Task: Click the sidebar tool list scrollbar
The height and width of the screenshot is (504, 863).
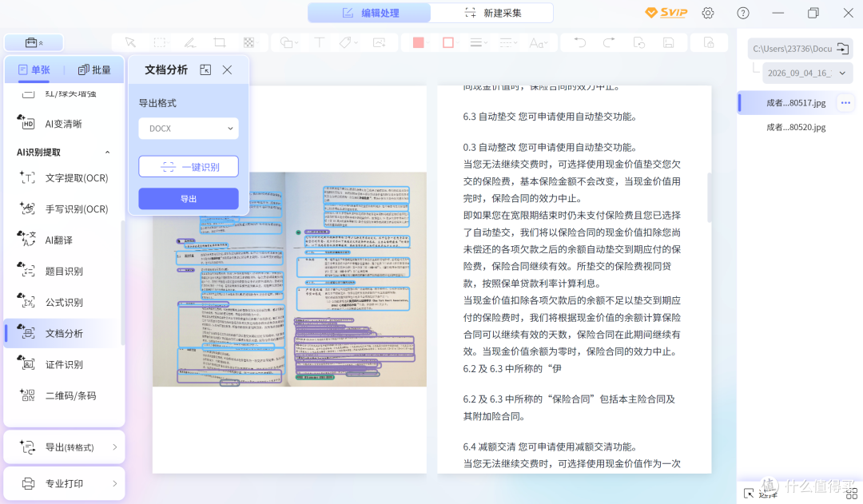Action: coord(123,283)
